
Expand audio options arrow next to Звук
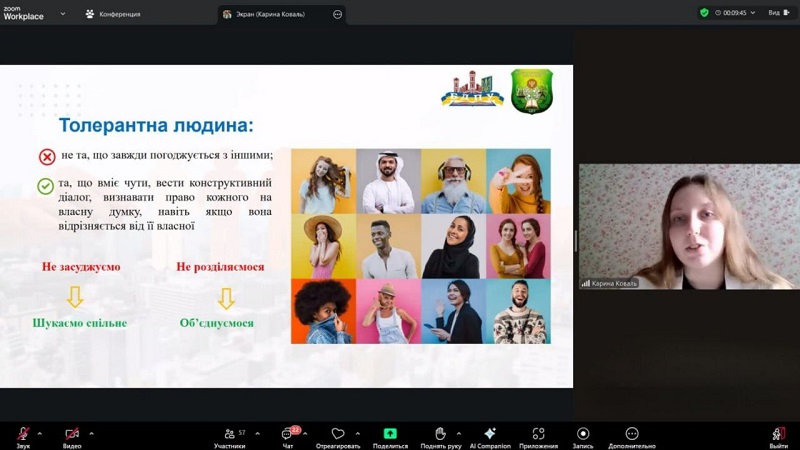(40, 433)
